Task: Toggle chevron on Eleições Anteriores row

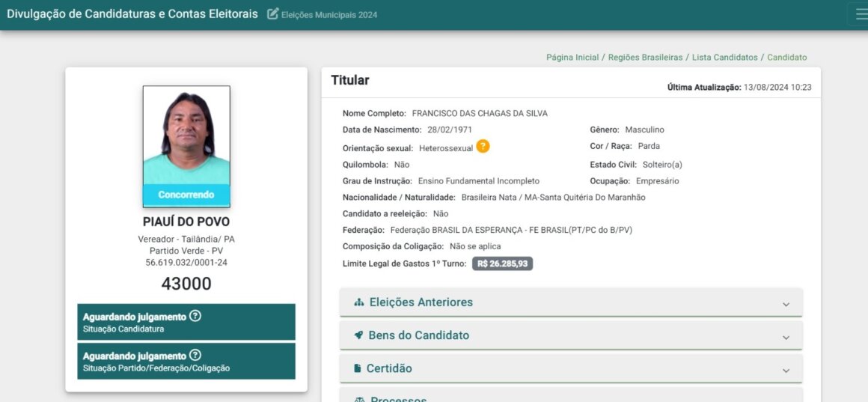Action: click(786, 305)
